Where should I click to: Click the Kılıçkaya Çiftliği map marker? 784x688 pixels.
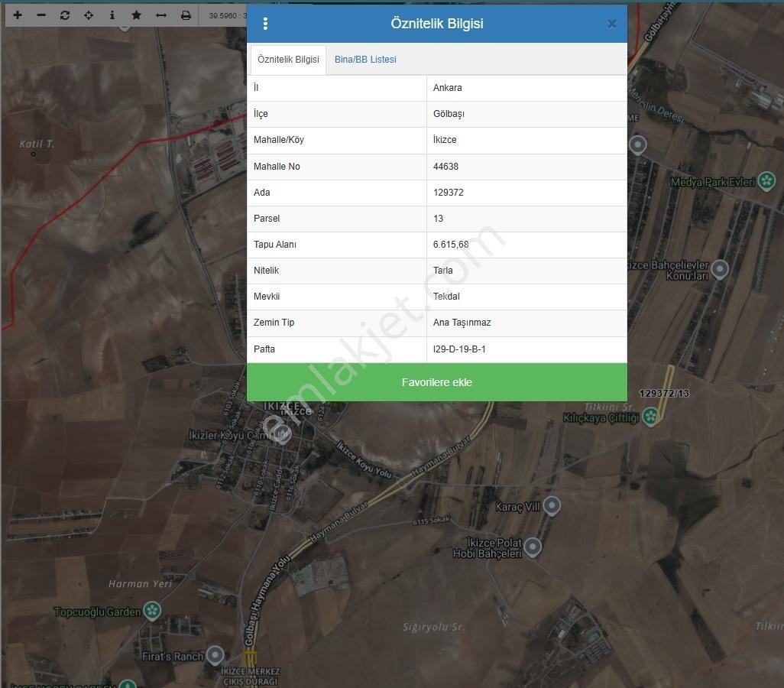[x=650, y=417]
